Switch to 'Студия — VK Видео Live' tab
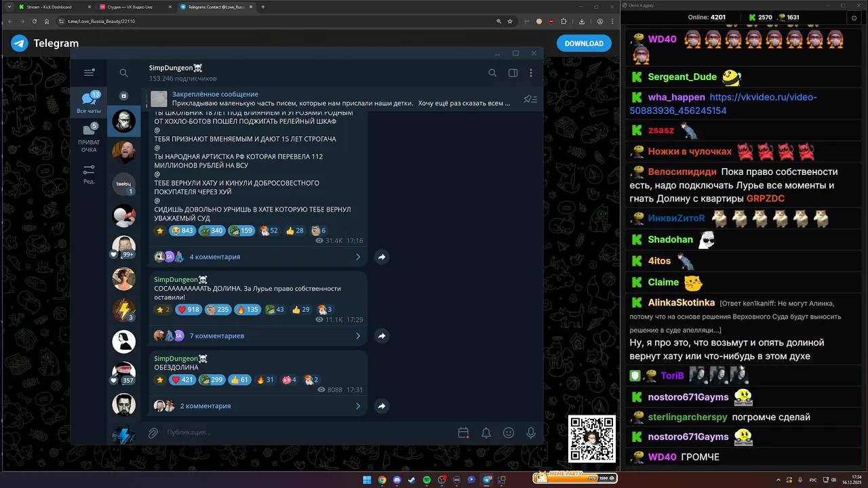Screen dimensions: 868x488 click(x=136, y=7)
